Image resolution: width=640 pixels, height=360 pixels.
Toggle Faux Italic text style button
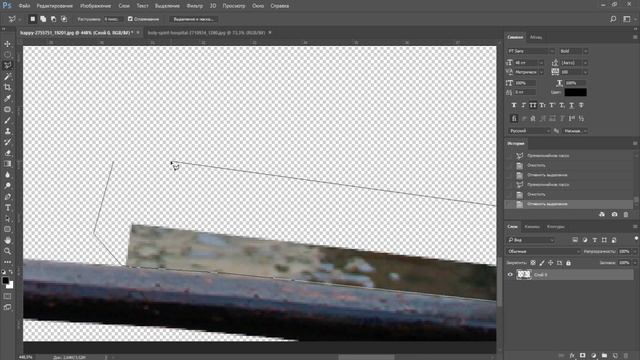[x=523, y=105]
